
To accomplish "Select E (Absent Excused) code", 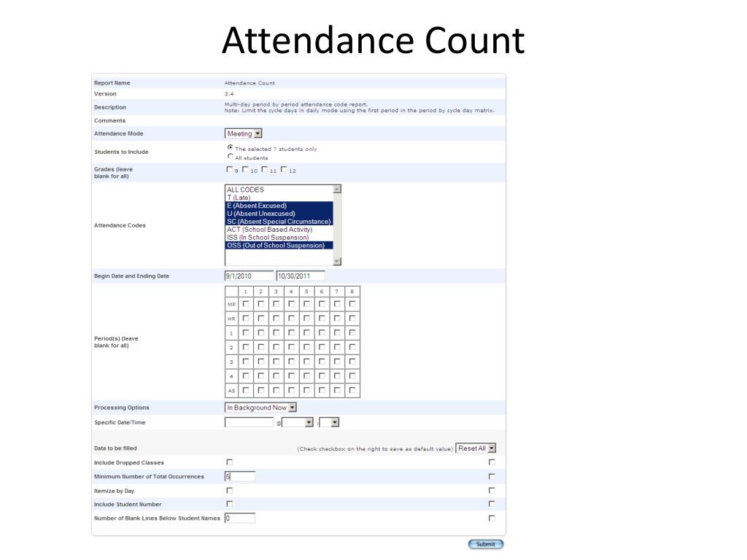I will [x=279, y=206].
